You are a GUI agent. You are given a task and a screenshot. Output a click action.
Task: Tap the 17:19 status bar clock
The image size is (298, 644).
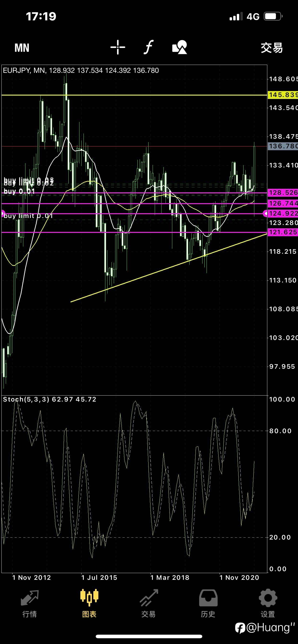tap(41, 17)
